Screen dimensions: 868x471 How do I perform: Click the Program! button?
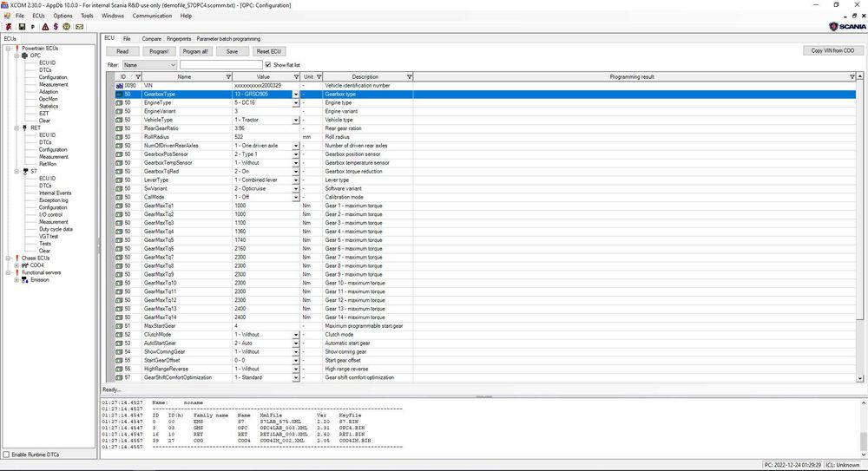159,51
